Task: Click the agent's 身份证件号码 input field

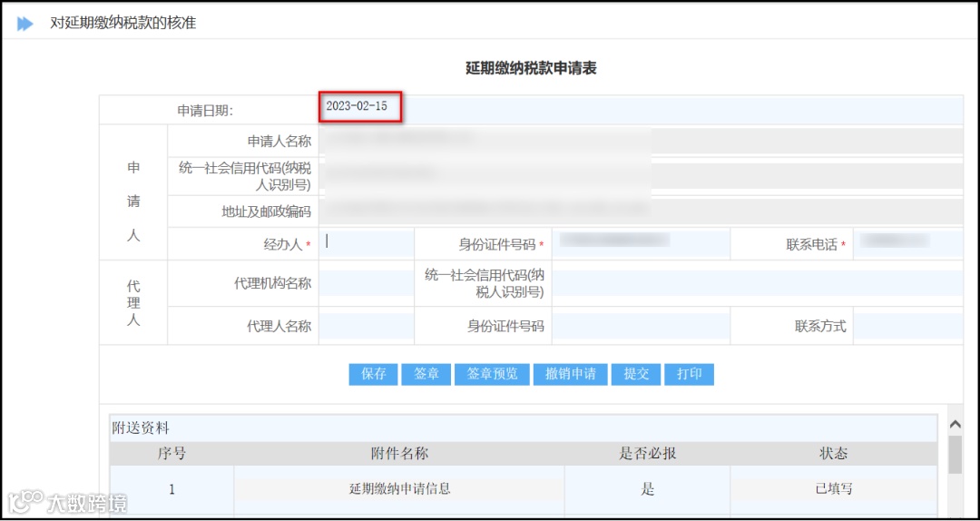Action: [x=641, y=326]
